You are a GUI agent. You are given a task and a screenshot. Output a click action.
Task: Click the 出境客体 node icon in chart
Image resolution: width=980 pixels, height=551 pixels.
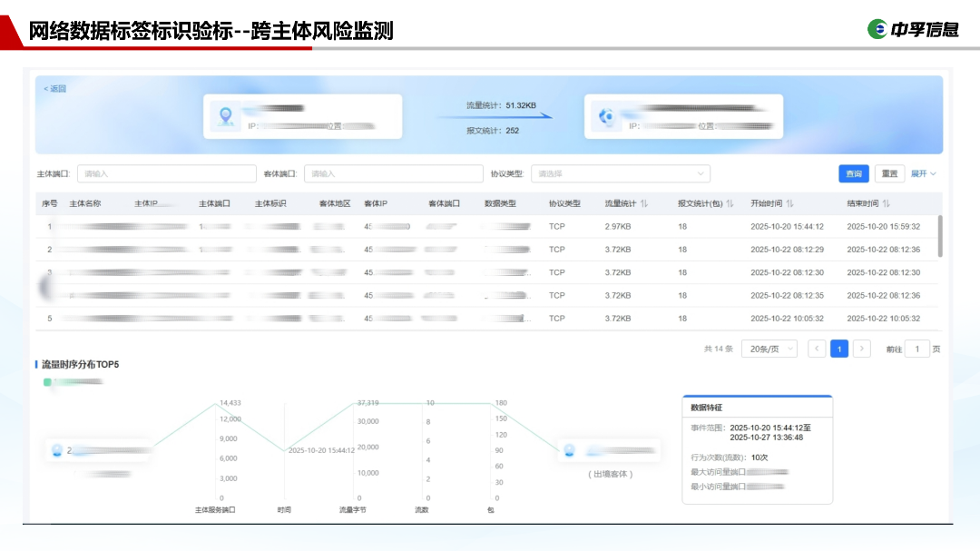[x=569, y=450]
